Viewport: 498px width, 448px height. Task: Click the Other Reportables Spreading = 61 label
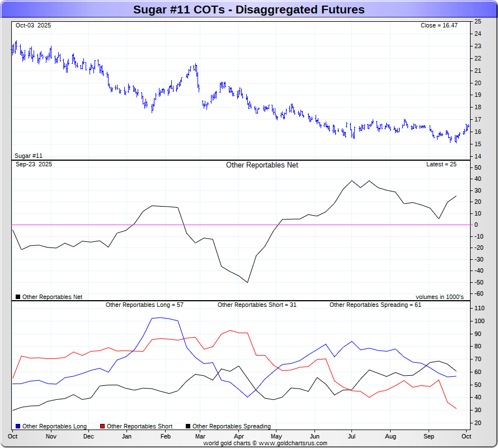click(x=375, y=305)
